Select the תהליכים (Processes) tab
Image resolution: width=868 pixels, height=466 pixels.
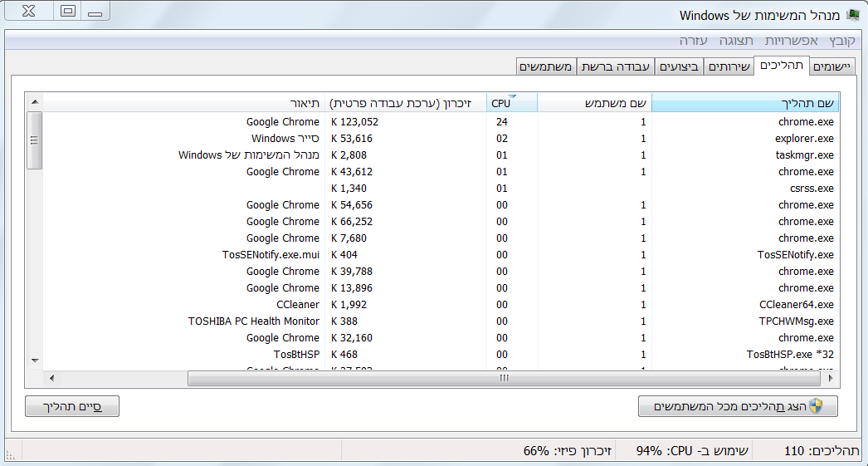click(x=782, y=66)
